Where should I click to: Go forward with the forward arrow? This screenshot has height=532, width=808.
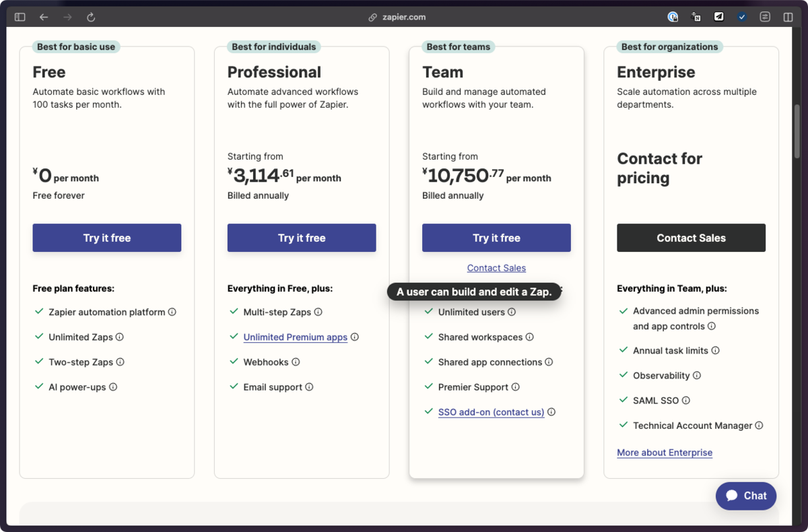[x=67, y=17]
